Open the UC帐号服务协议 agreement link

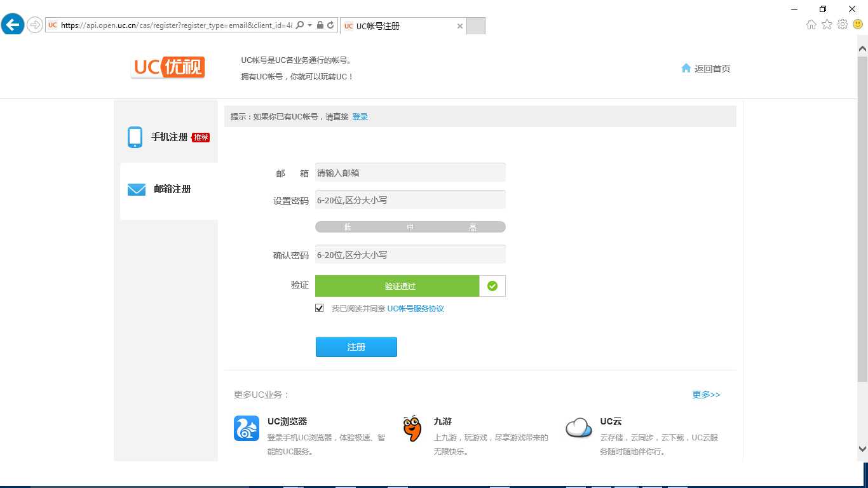[415, 308]
